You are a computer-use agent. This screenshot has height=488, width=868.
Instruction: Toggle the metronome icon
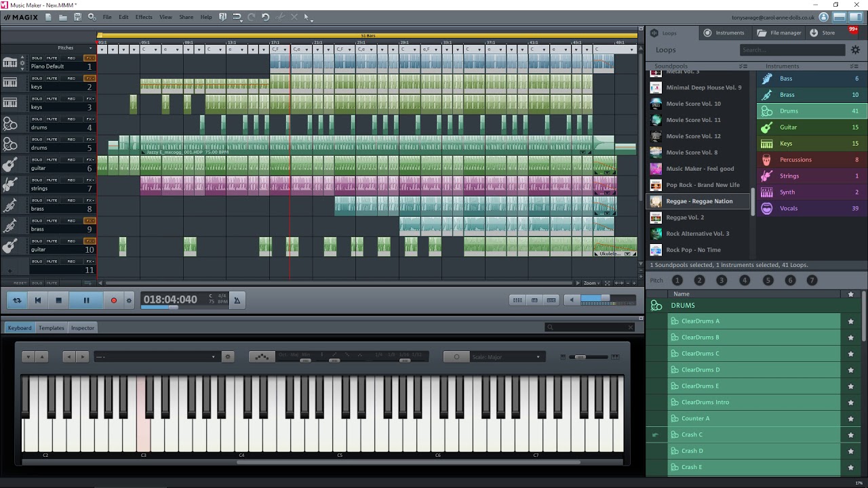pyautogui.click(x=237, y=300)
